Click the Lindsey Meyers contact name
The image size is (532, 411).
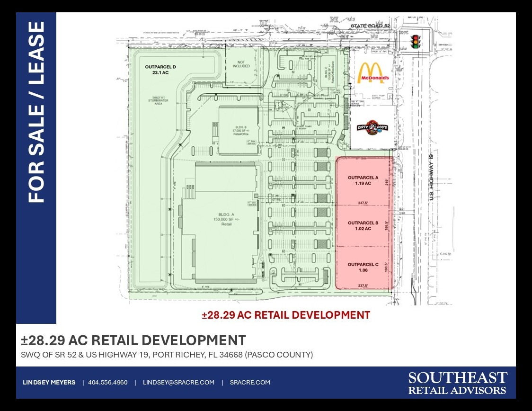coord(49,383)
